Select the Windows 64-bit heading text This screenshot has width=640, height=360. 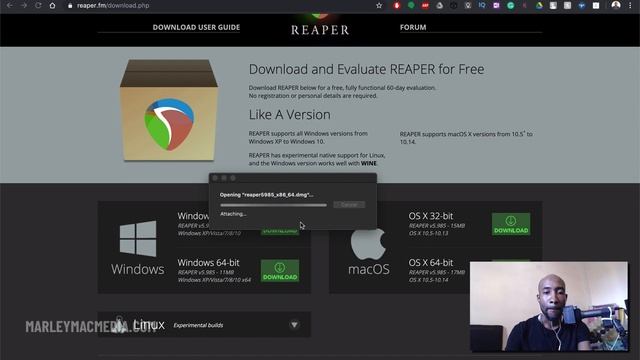(x=209, y=262)
